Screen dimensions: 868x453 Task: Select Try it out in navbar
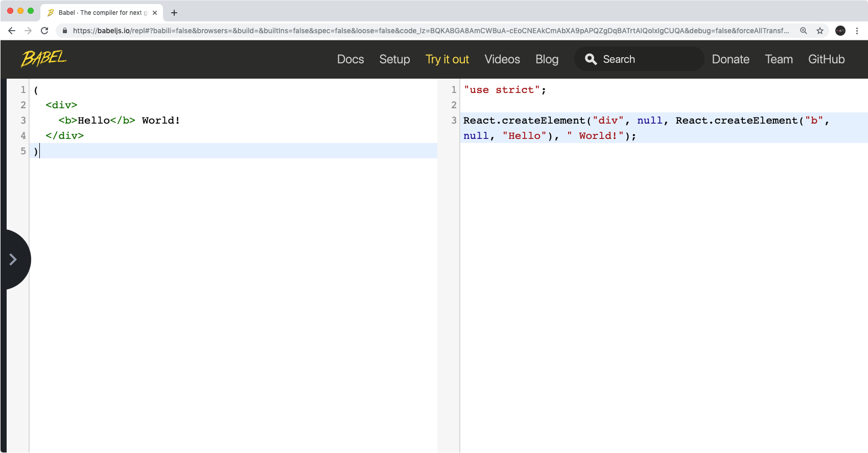(447, 59)
